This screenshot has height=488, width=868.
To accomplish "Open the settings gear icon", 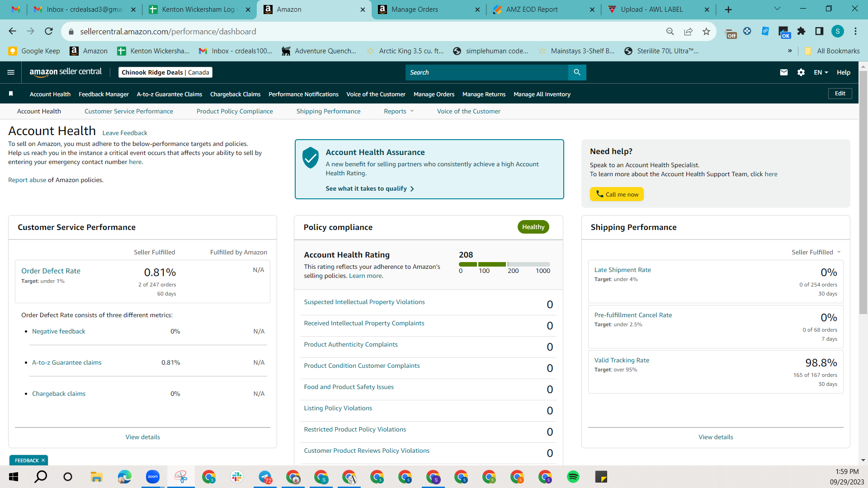I will 801,72.
